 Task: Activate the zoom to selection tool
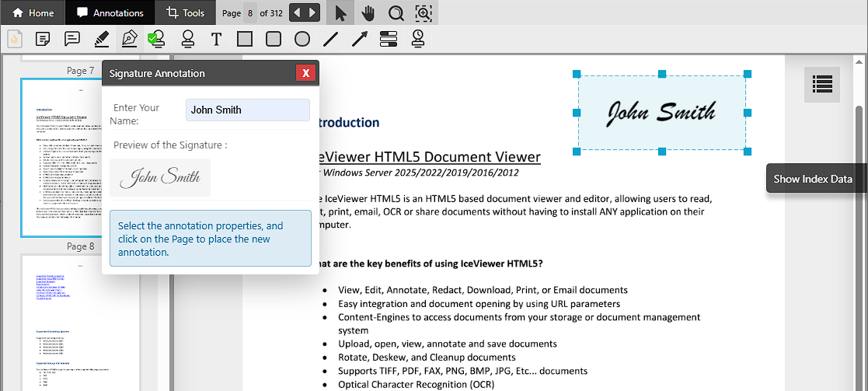(x=424, y=12)
